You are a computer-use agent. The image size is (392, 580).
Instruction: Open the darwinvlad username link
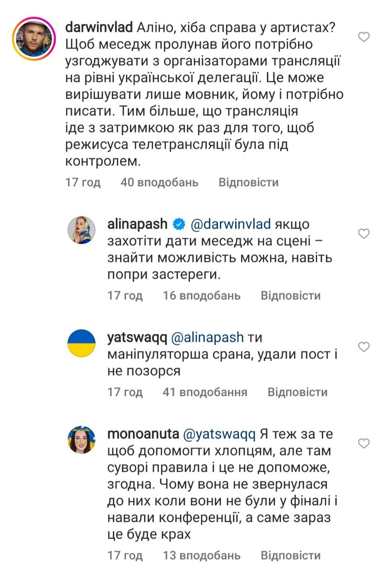point(99,28)
